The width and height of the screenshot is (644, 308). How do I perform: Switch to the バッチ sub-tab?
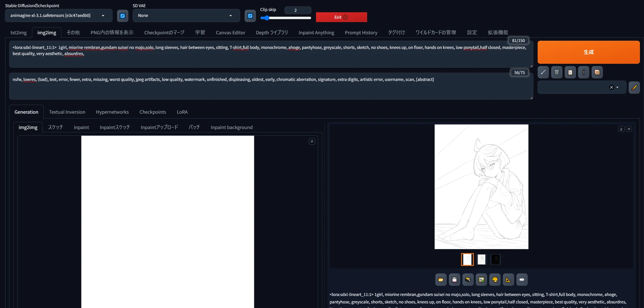pos(194,127)
